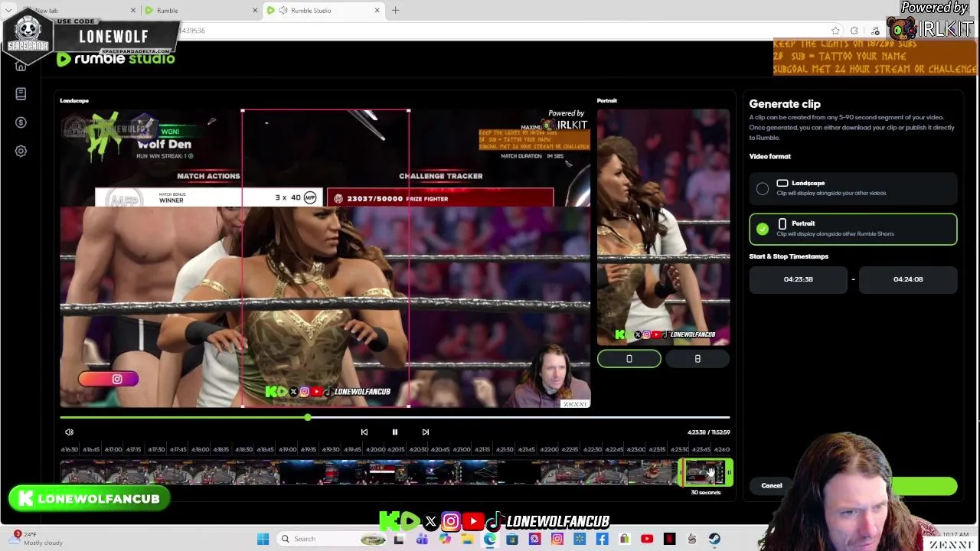Open Instagram from the taskbar
The height and width of the screenshot is (551, 980).
pos(557,540)
